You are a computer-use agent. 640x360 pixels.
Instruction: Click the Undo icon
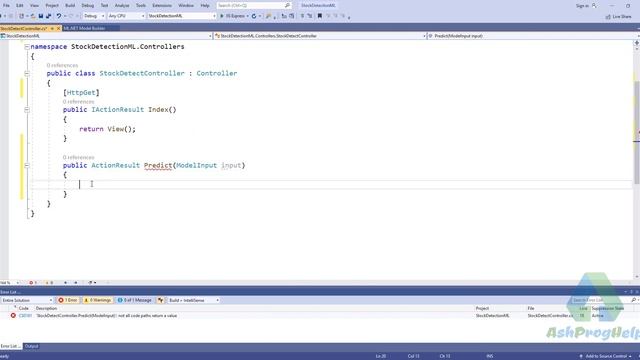point(59,16)
